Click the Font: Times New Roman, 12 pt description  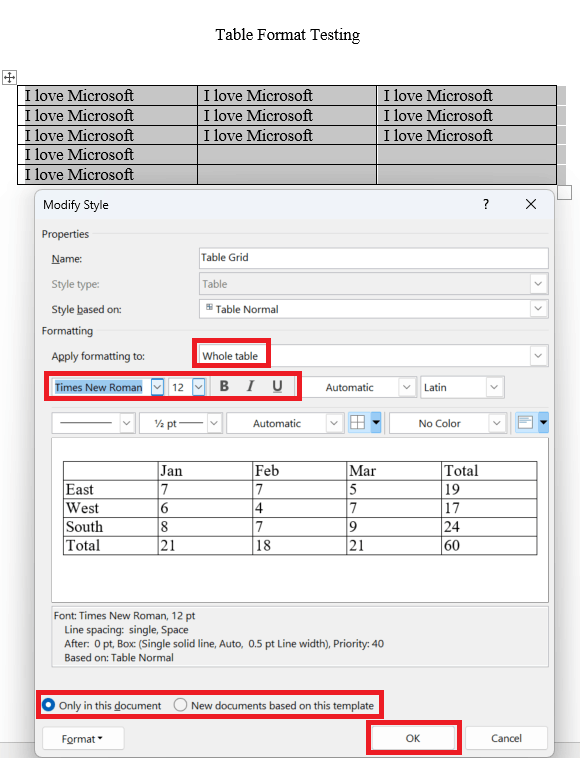pyautogui.click(x=125, y=615)
